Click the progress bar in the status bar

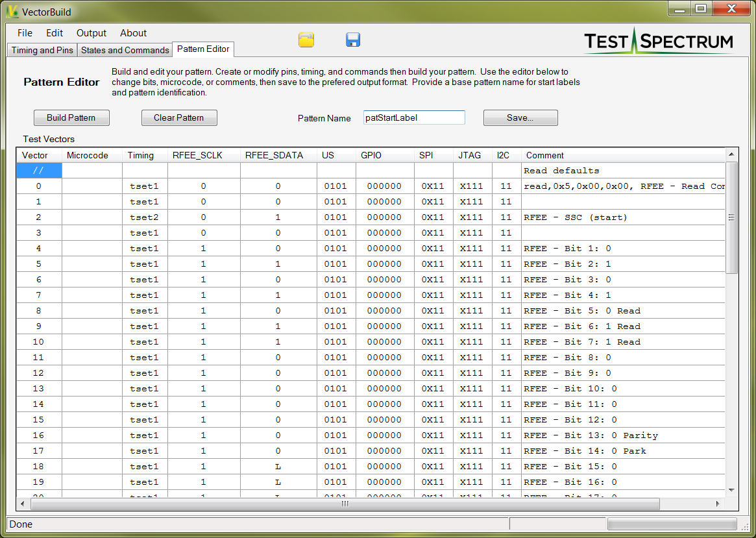[x=672, y=523]
